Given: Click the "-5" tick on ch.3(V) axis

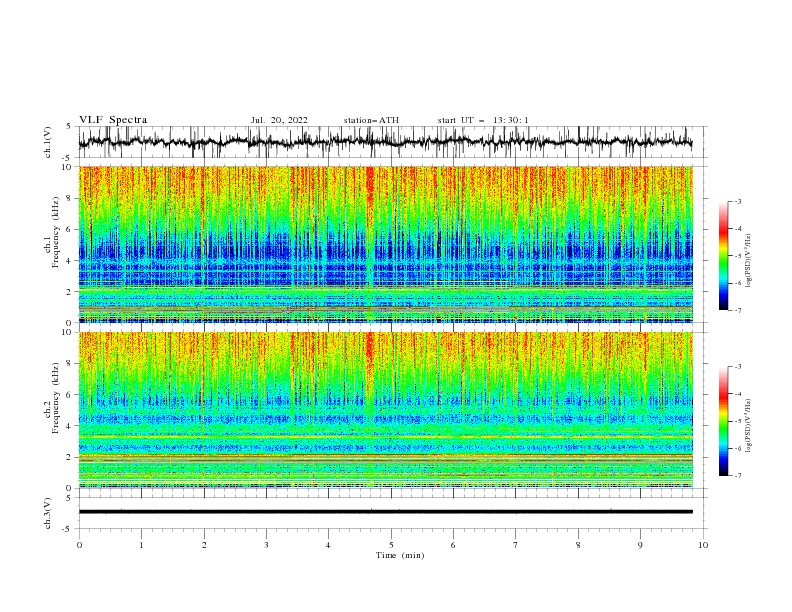Looking at the screenshot, I should pyautogui.click(x=68, y=529).
